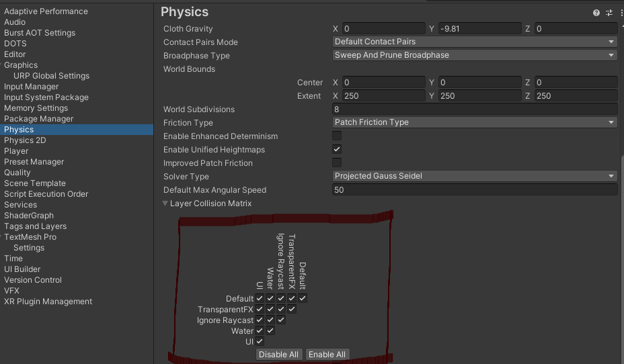
Task: Edit Cloth Gravity X field
Action: click(384, 29)
